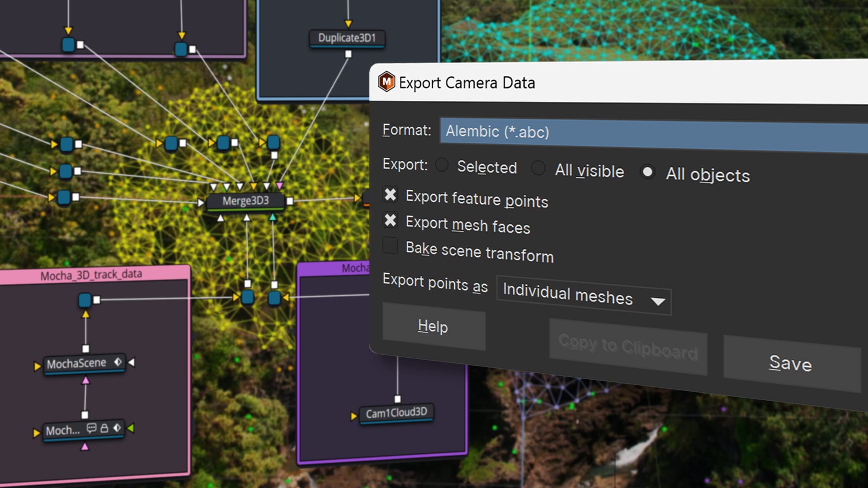Click the Mocha logo in dialog title
Image resolution: width=868 pixels, height=488 pixels.
(387, 82)
